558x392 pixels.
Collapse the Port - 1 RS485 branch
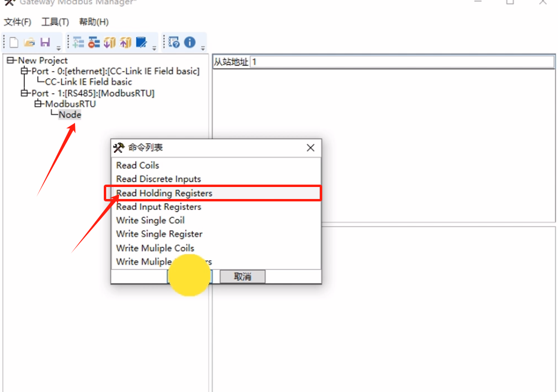click(x=25, y=93)
